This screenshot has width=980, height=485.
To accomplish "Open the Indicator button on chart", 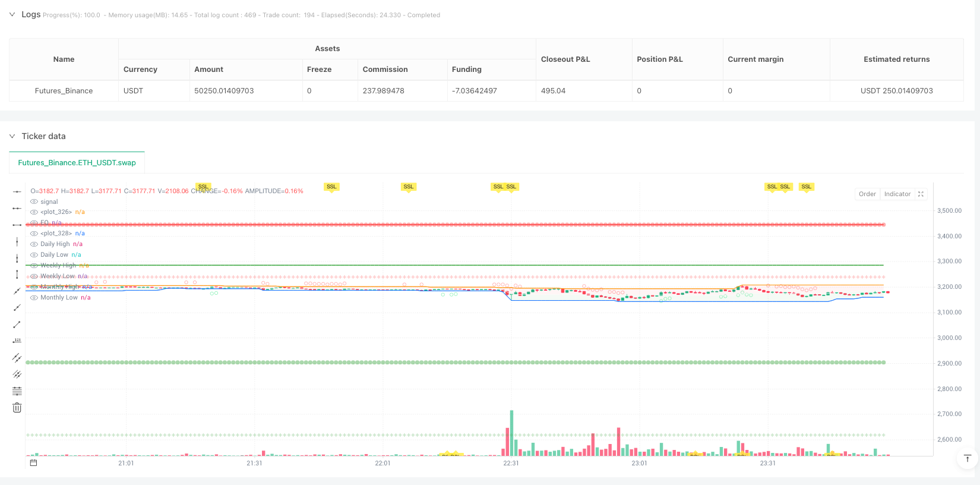I will tap(897, 194).
